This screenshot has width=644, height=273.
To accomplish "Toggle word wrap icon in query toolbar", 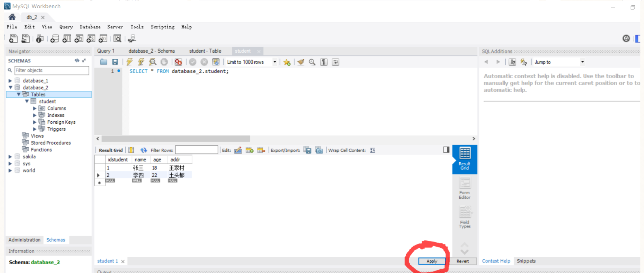I will point(335,62).
